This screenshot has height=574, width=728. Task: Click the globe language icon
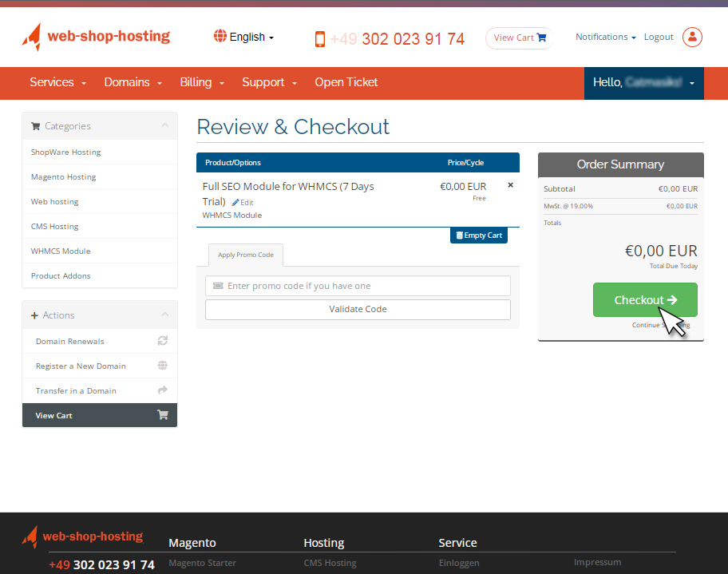click(220, 36)
